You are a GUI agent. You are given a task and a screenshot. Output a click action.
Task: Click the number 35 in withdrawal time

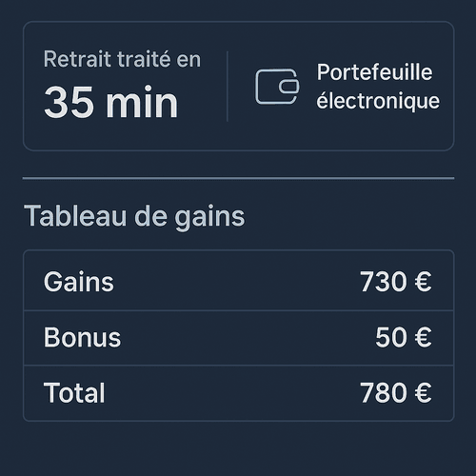click(69, 102)
